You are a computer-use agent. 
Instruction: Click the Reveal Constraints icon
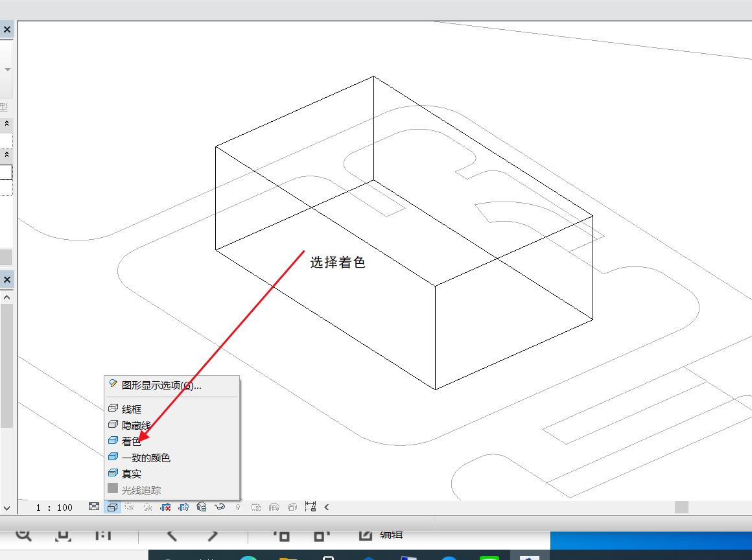coord(309,507)
